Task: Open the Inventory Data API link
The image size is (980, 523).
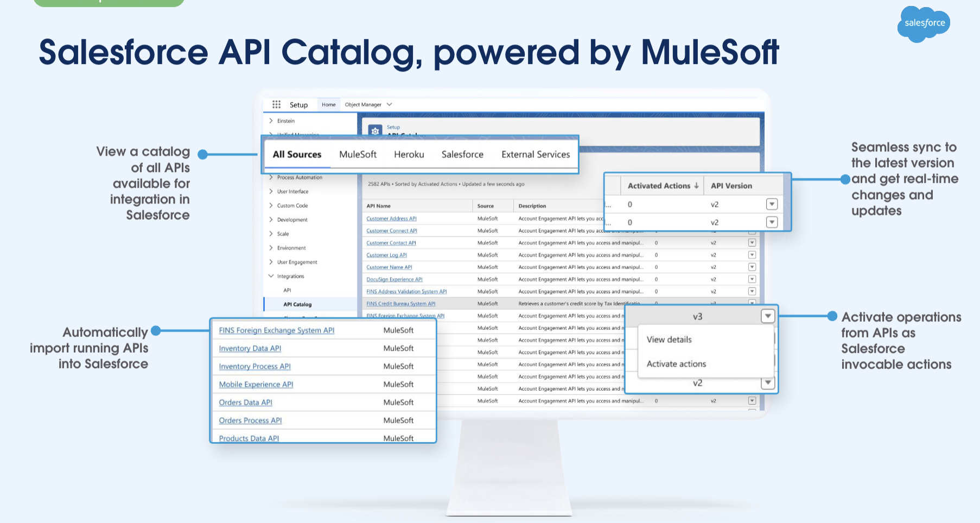Action: click(x=250, y=348)
